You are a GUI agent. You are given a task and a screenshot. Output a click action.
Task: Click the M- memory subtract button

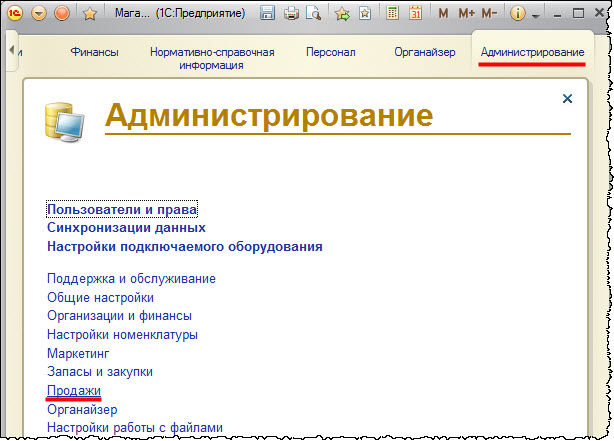point(489,13)
